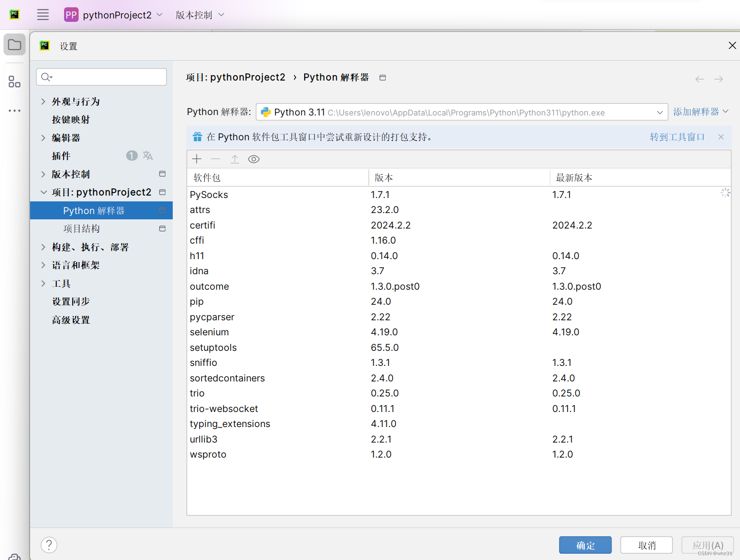The image size is (740, 560).
Task: Click the gift icon in the banner
Action: [197, 137]
